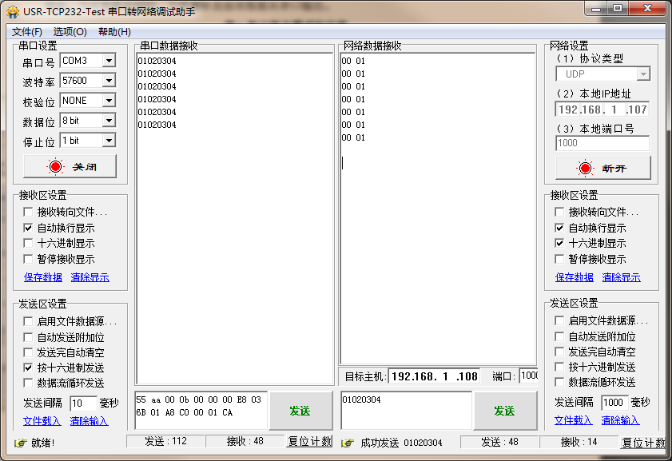Open the 选项(O) menu
Viewport: 672px width, 461px height.
[x=70, y=32]
